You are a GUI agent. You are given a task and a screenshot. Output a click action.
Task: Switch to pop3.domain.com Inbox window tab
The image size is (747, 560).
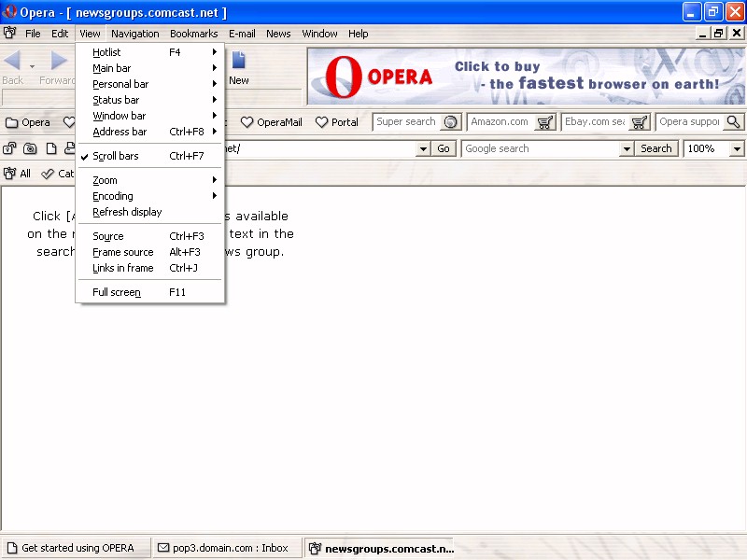pos(224,548)
